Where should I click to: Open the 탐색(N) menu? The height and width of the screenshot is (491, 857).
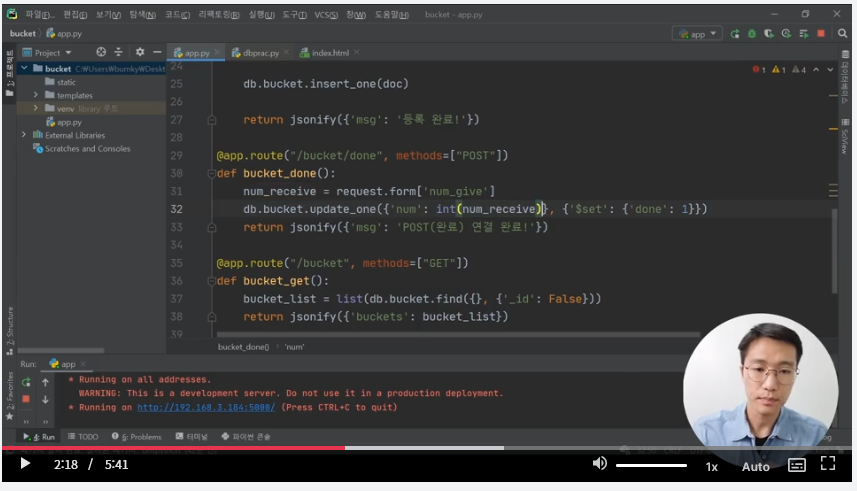pos(143,15)
